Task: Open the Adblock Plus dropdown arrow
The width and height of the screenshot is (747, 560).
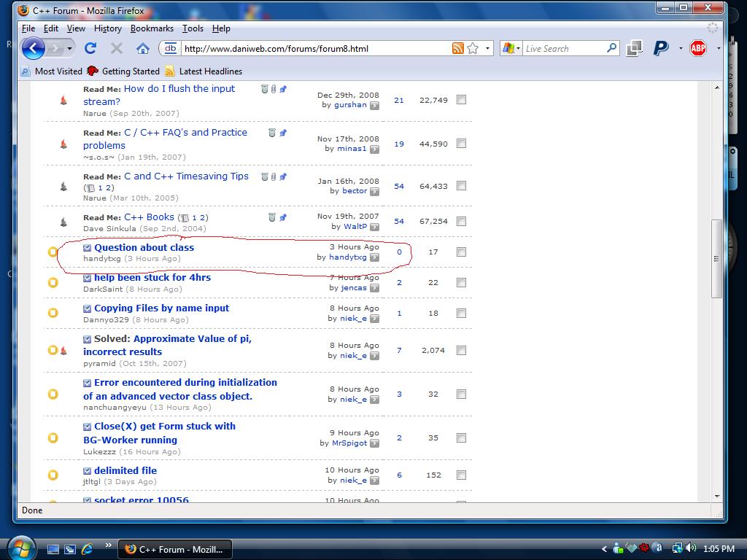Action: click(719, 48)
